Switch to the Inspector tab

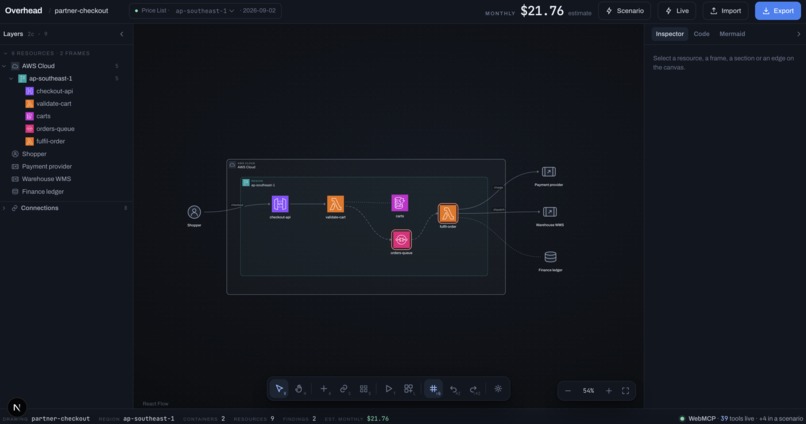tap(669, 34)
